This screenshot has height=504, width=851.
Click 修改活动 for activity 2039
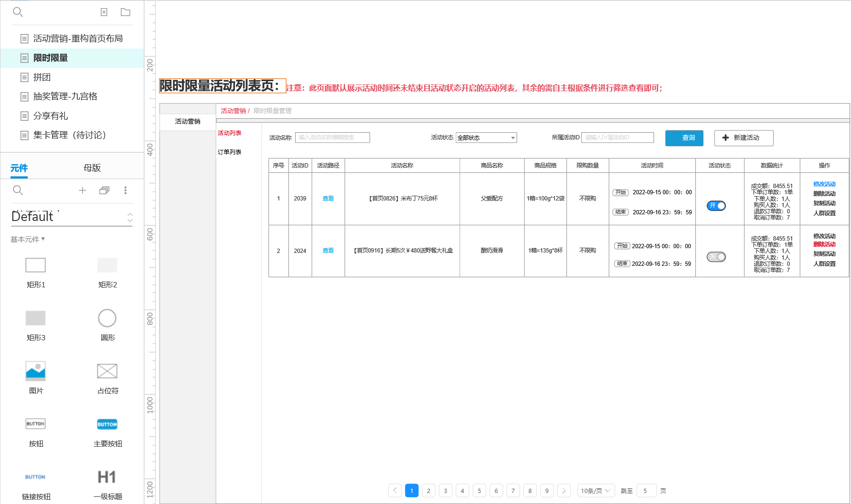pyautogui.click(x=825, y=184)
